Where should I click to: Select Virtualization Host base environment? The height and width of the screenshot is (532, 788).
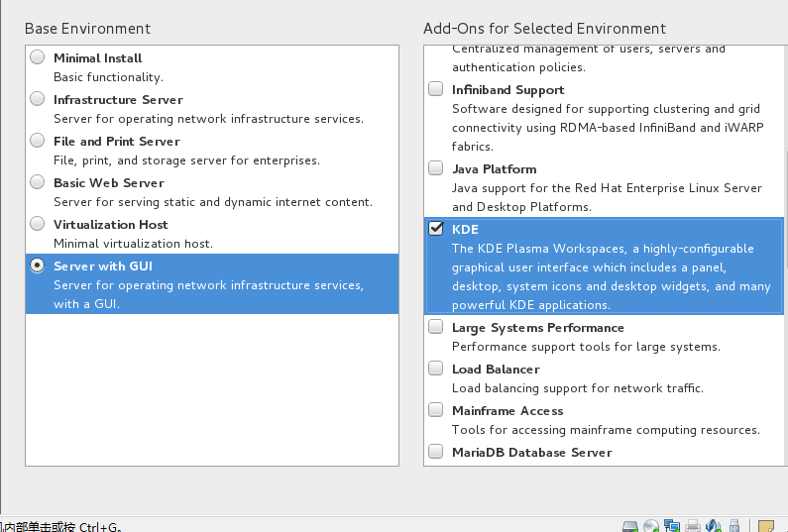pos(38,224)
